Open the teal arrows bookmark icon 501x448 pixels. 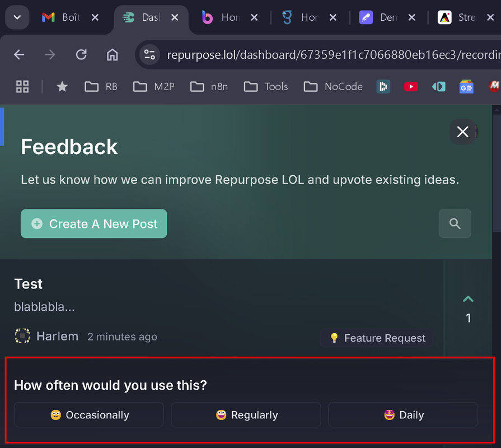click(x=439, y=87)
